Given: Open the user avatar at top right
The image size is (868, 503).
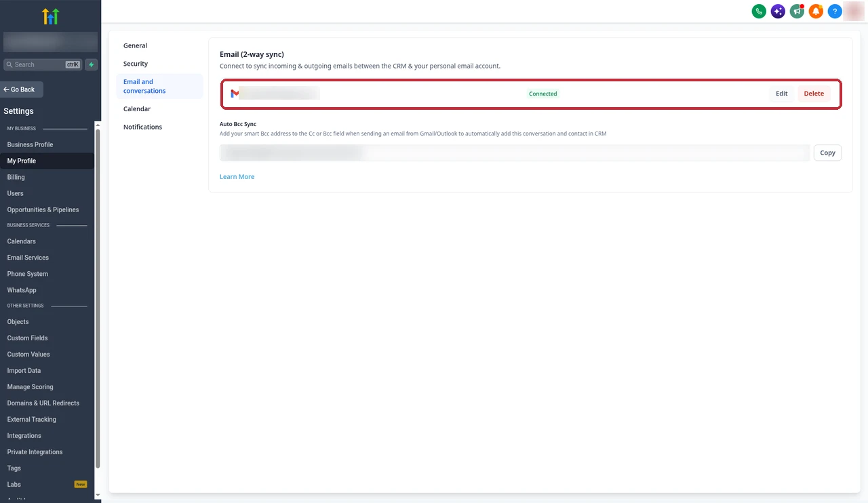Looking at the screenshot, I should [854, 11].
